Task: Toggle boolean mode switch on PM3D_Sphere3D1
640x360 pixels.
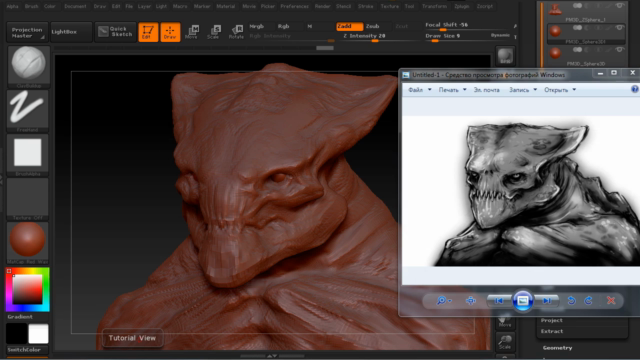Action: tap(577, 28)
